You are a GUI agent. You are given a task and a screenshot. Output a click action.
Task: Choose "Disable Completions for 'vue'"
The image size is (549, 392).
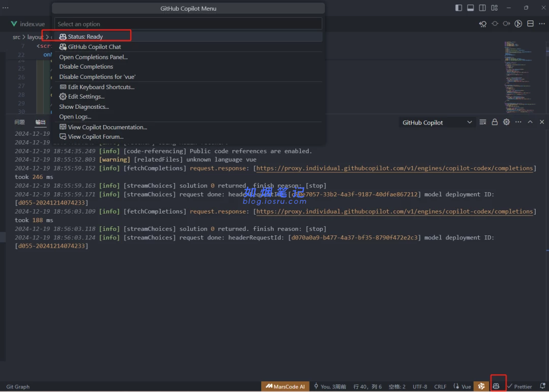[x=188, y=76]
